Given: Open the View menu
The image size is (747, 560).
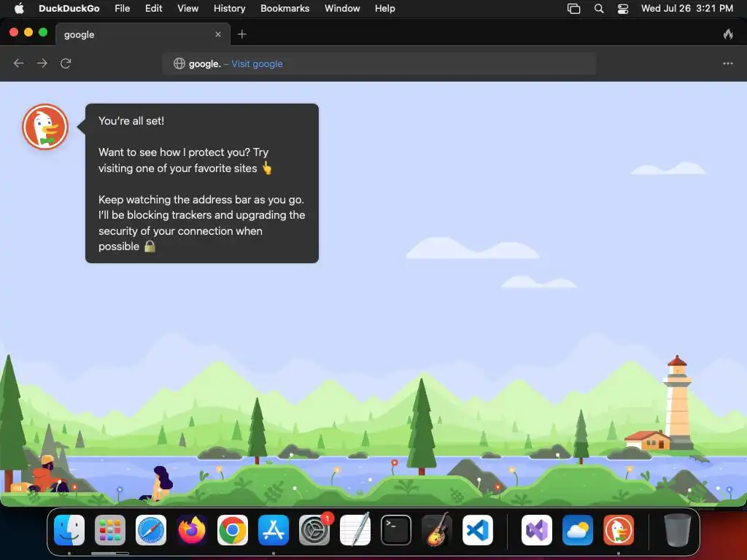Looking at the screenshot, I should click(x=187, y=9).
